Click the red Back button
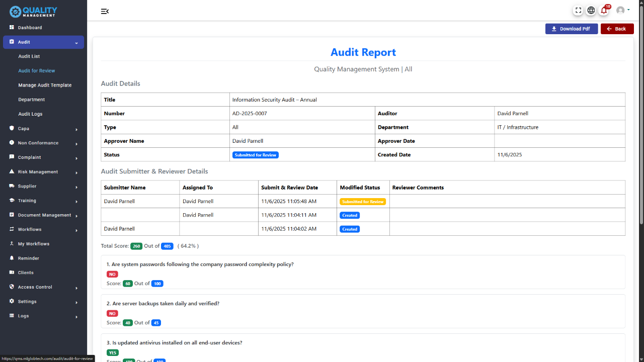This screenshot has height=362, width=644. coord(617,29)
